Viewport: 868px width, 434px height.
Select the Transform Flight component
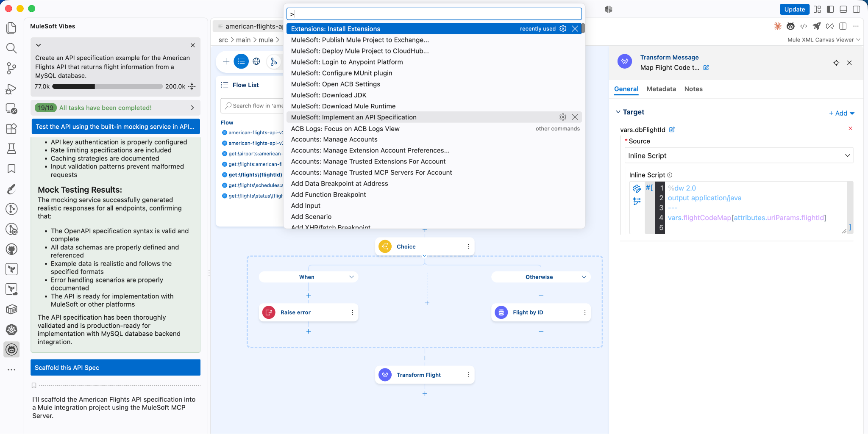pos(425,375)
